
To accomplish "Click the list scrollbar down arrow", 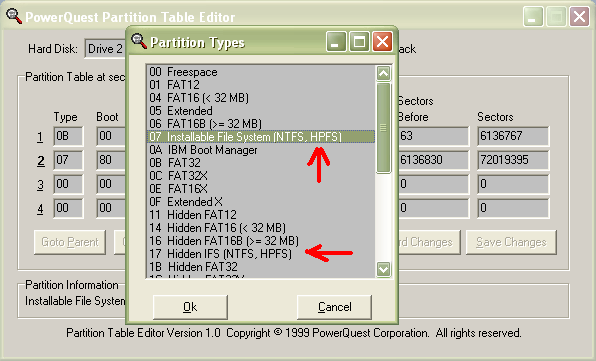I will tap(383, 269).
